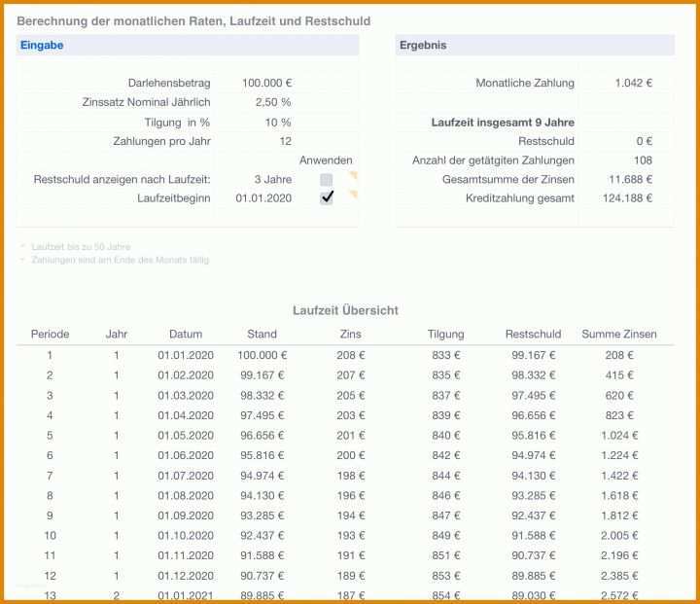Click the Periode column header
This screenshot has height=604, width=700.
[x=50, y=335]
